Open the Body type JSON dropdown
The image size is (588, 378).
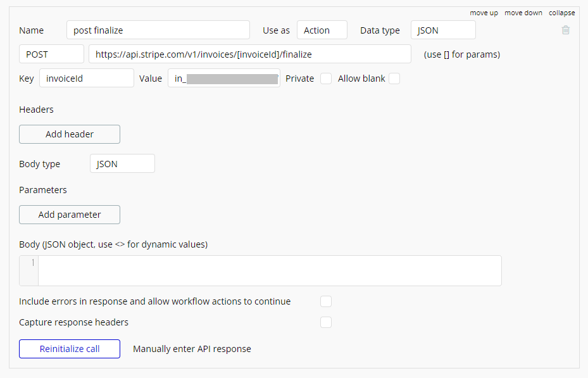122,163
